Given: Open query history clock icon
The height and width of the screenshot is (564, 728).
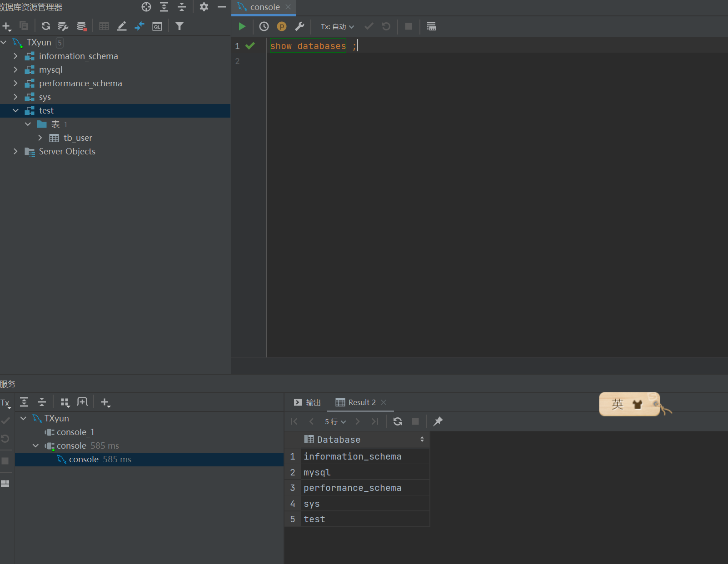Looking at the screenshot, I should pos(264,27).
